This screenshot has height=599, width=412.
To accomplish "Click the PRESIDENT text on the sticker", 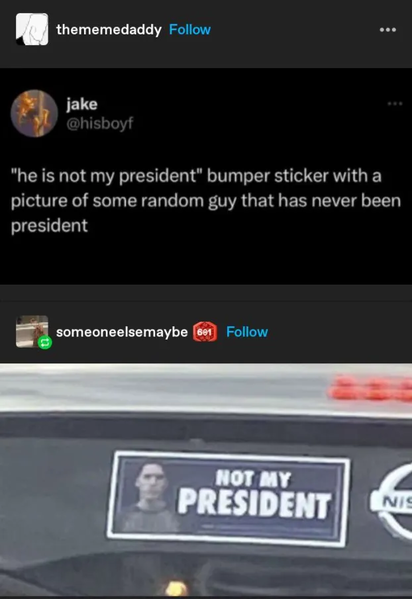I will coord(254,505).
